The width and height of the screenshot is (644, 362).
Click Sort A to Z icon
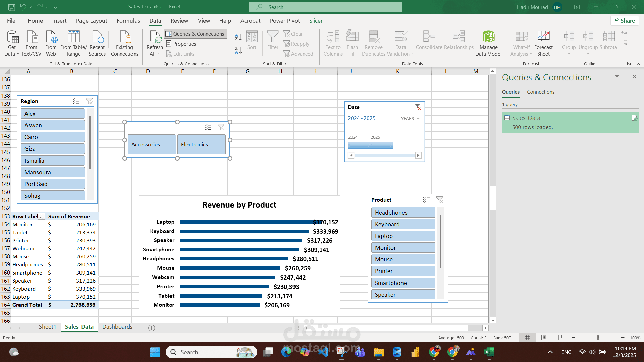(238, 36)
